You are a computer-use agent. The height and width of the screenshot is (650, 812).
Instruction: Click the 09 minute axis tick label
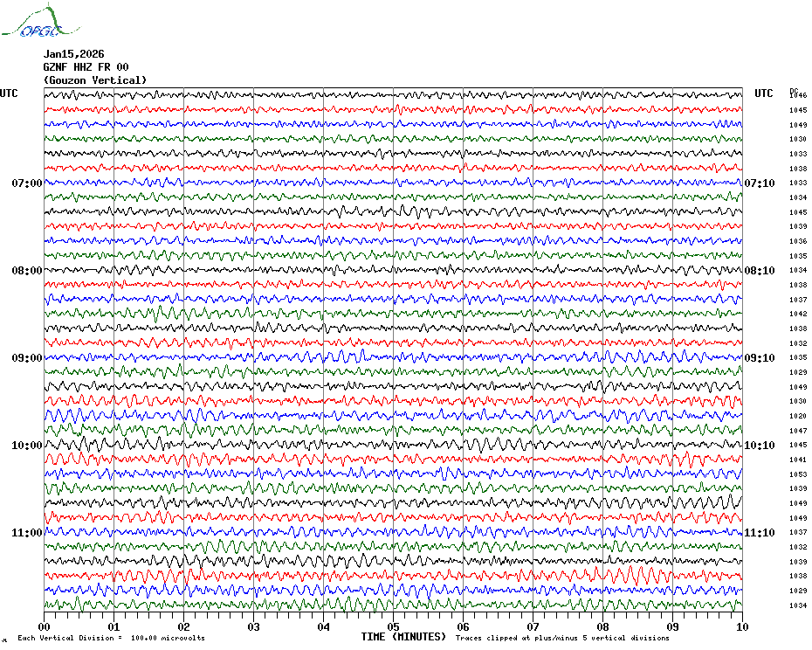pos(672,626)
